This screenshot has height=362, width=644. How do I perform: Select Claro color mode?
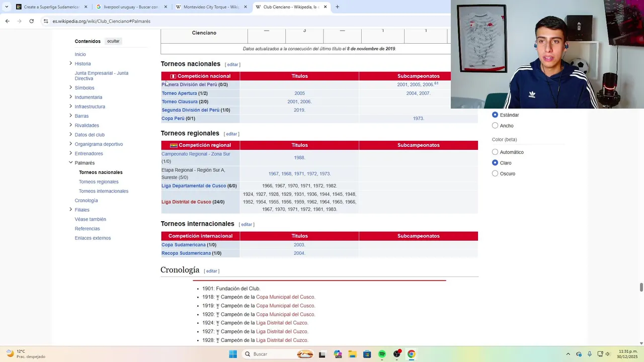click(x=495, y=163)
